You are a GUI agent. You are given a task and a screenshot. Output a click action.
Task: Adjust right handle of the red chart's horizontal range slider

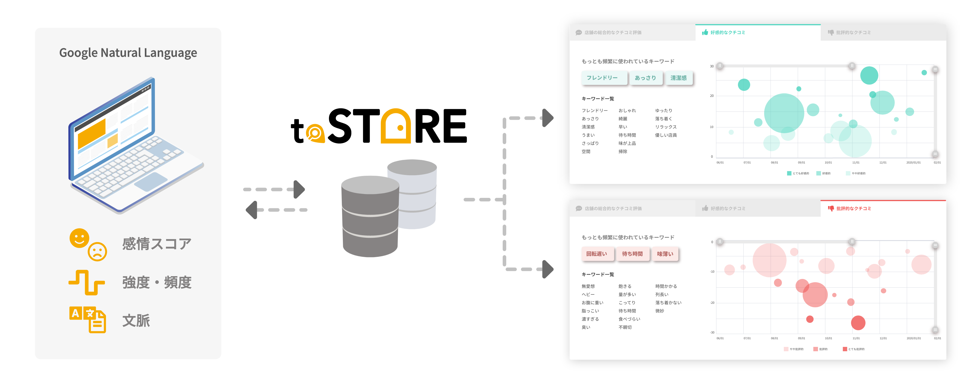[x=852, y=242]
